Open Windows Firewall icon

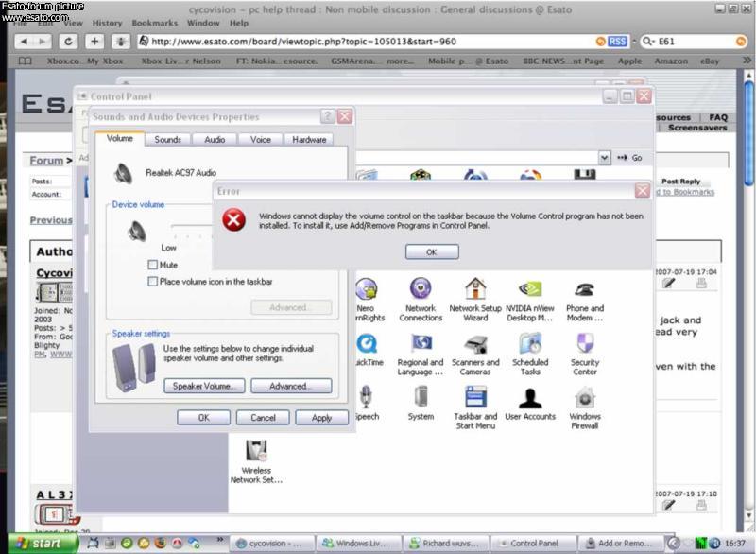click(x=585, y=407)
